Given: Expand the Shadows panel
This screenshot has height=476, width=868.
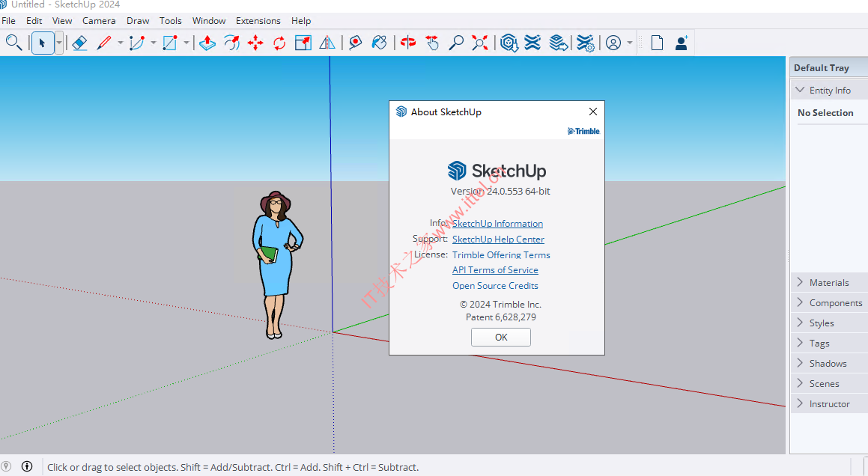Looking at the screenshot, I should click(x=829, y=363).
